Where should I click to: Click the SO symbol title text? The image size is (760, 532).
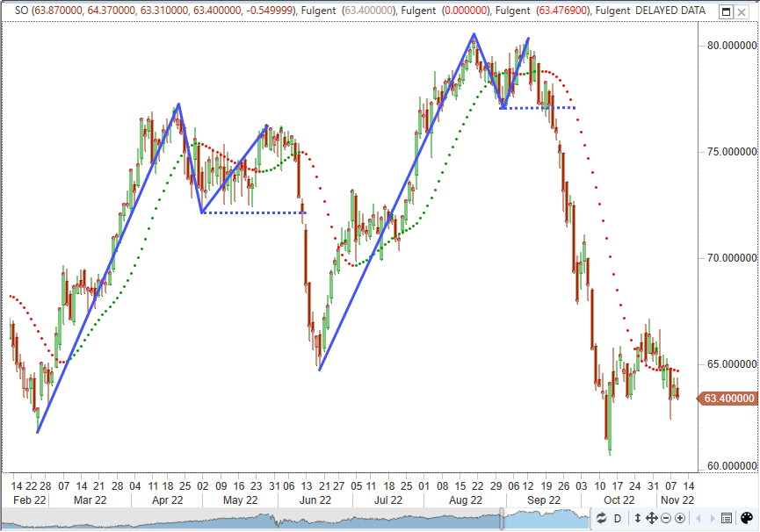(21, 11)
